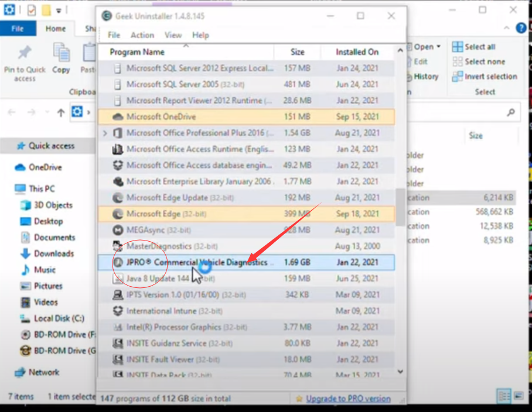Viewport: 532px width, 412px height.
Task: Click the International Intune program icon
Action: pos(118,311)
